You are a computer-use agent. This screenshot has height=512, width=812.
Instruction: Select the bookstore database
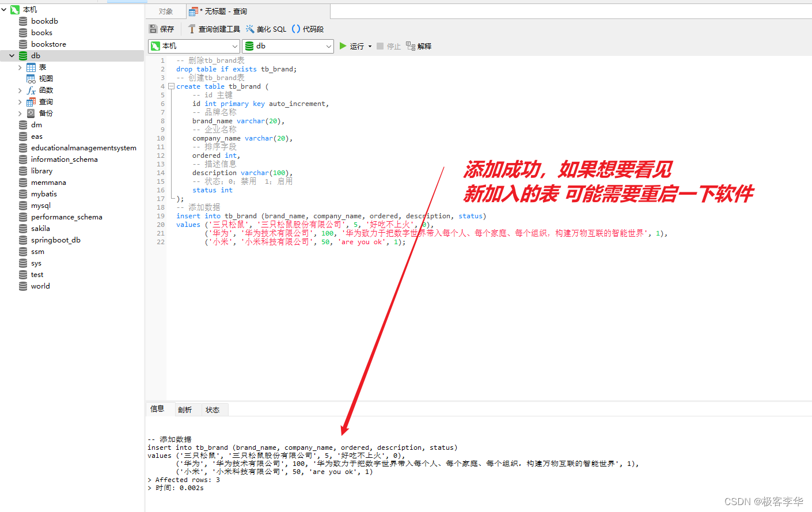(48, 44)
